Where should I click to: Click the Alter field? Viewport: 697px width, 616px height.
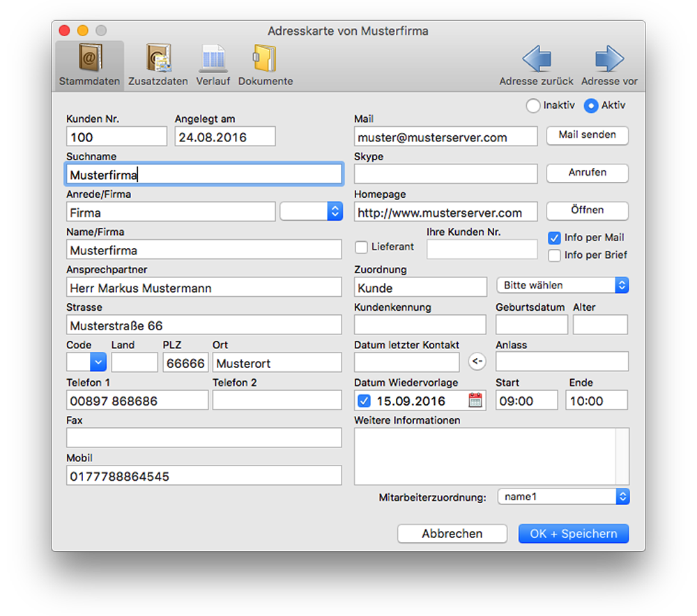coord(600,325)
